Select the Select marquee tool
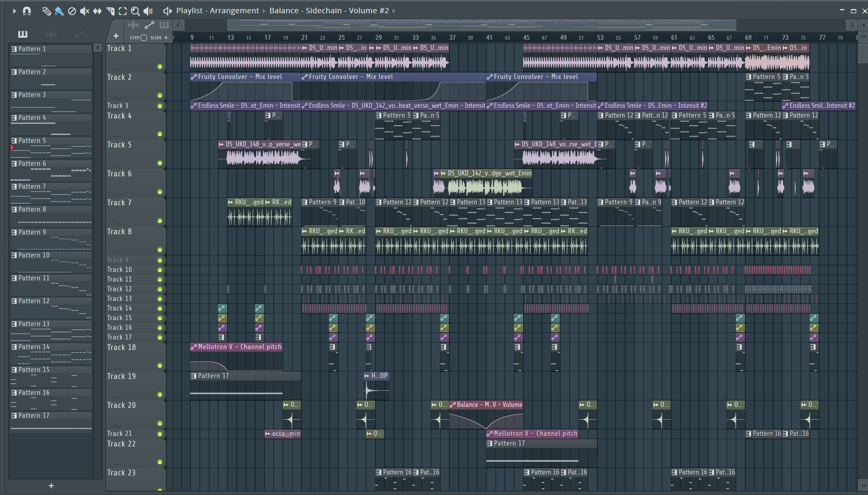Viewport: 868px width, 495px height. click(123, 11)
